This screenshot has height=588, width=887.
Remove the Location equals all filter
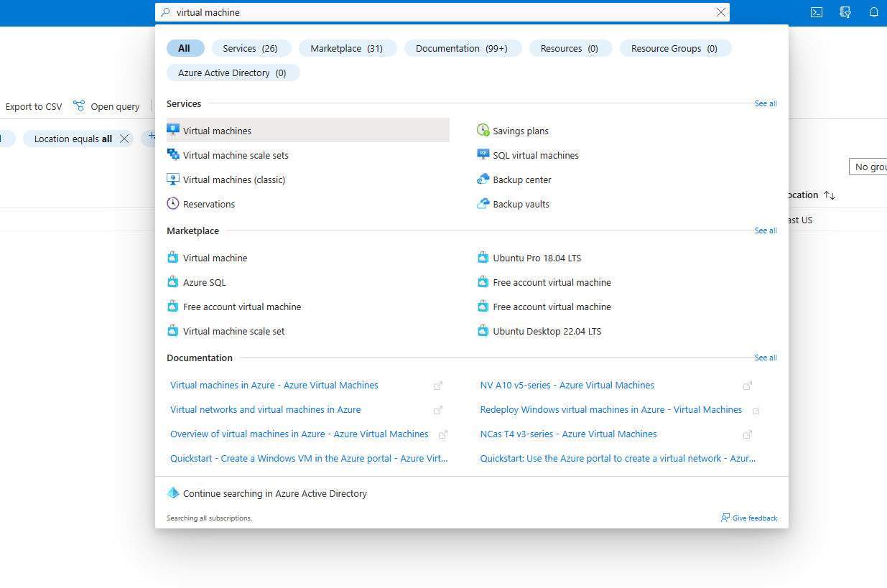[x=124, y=138]
